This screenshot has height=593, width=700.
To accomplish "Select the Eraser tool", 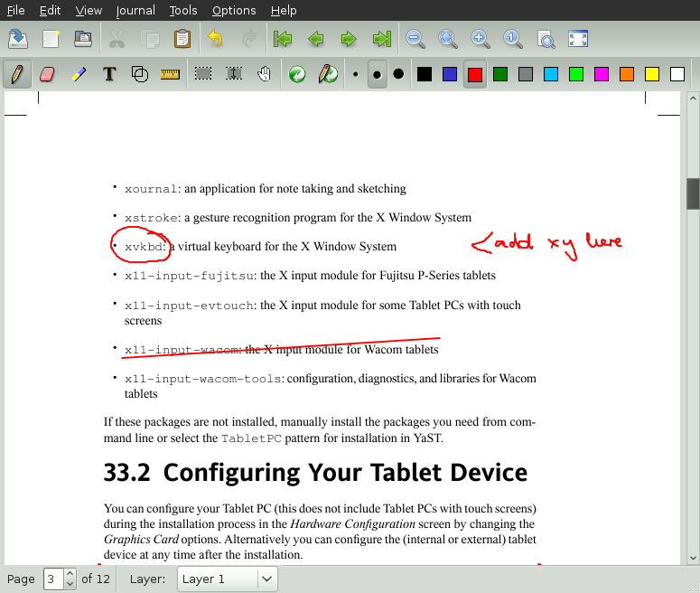I will (x=47, y=74).
